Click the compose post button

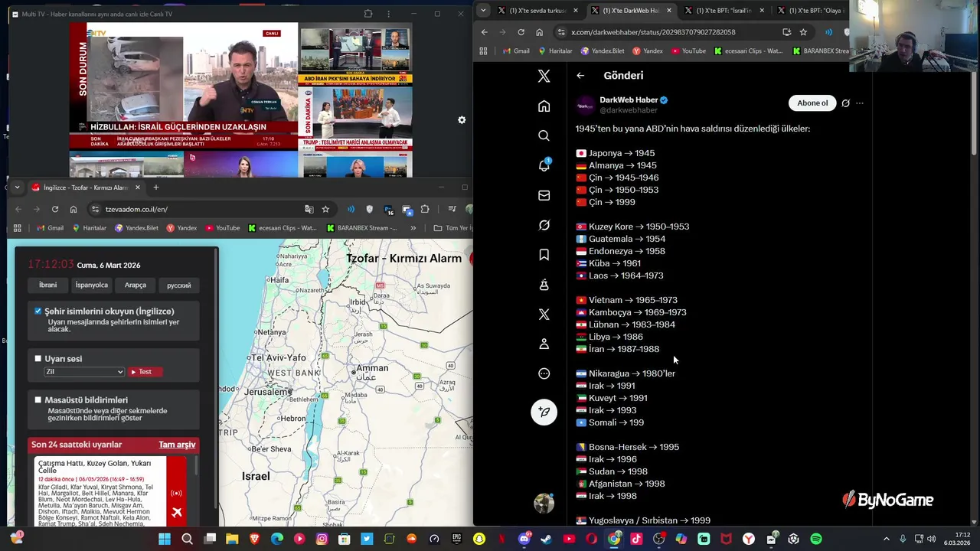pos(544,412)
